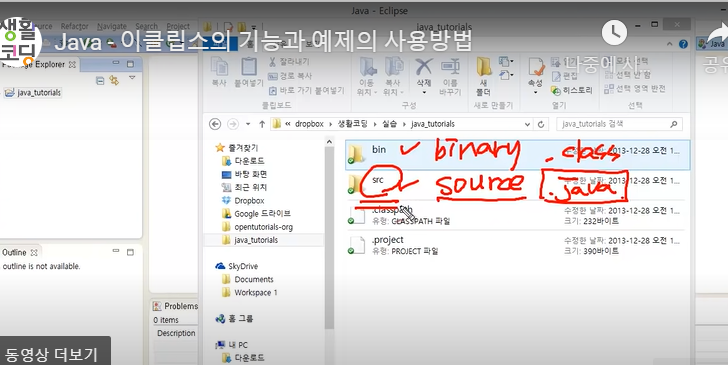Select the Package Explorer tab

(39, 65)
